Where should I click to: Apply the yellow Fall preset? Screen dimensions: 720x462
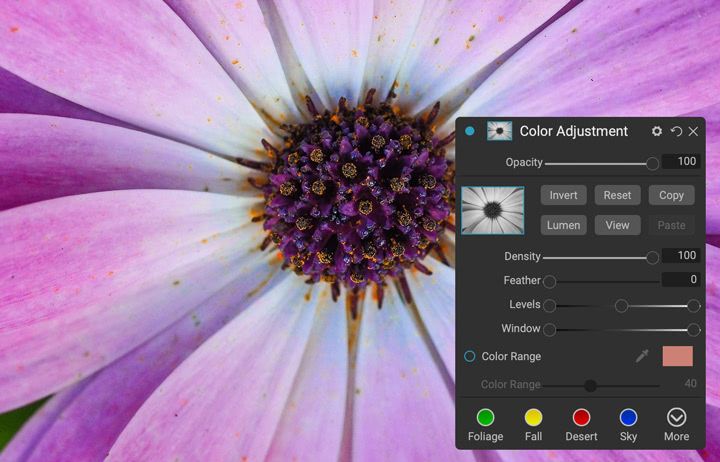(x=533, y=418)
